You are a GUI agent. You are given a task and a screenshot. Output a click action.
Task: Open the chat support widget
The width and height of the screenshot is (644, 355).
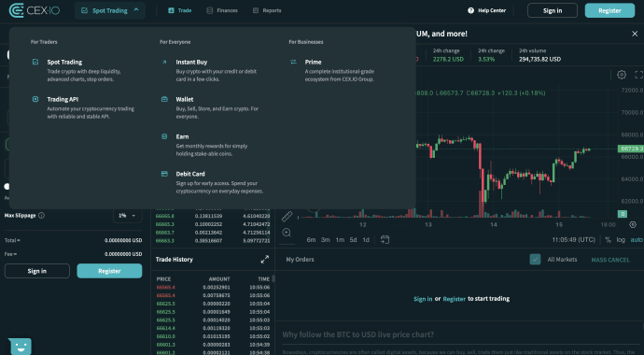tap(20, 347)
